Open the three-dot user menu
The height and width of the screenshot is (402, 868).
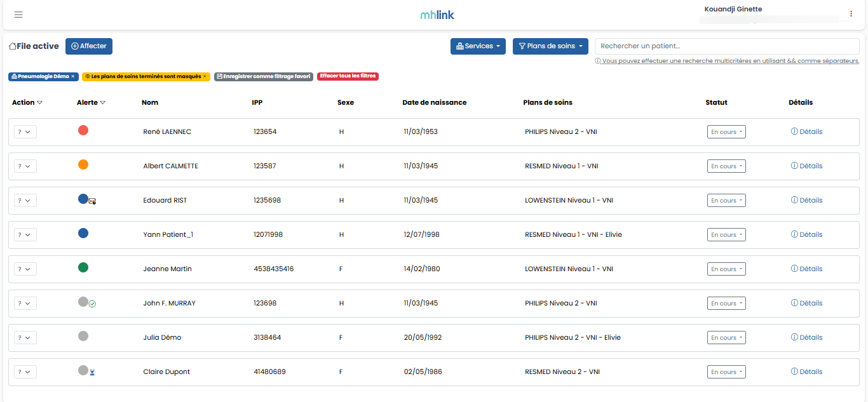coord(851,14)
